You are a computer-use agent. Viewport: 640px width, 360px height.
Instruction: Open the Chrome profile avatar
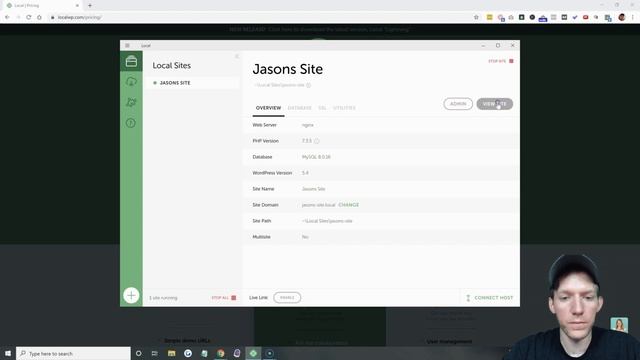pos(622,17)
